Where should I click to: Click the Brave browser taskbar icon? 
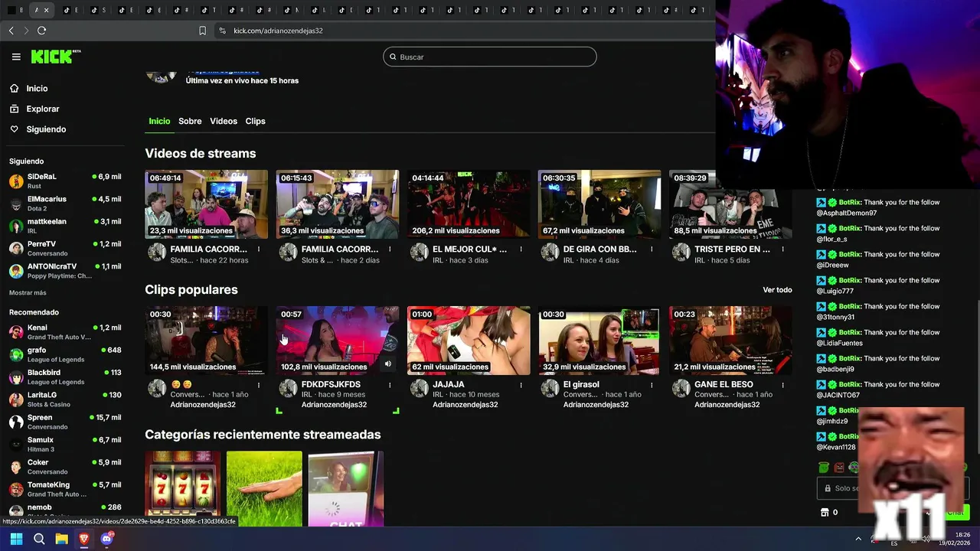tap(84, 539)
